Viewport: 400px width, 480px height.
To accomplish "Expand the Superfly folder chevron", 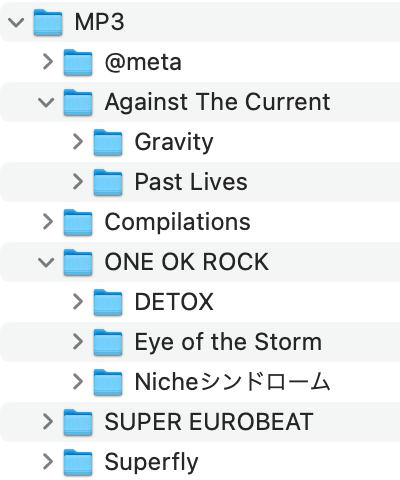I will click(48, 462).
